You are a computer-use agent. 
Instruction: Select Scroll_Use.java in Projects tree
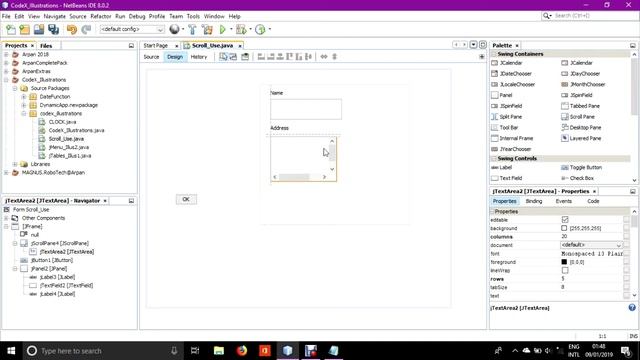click(x=66, y=139)
